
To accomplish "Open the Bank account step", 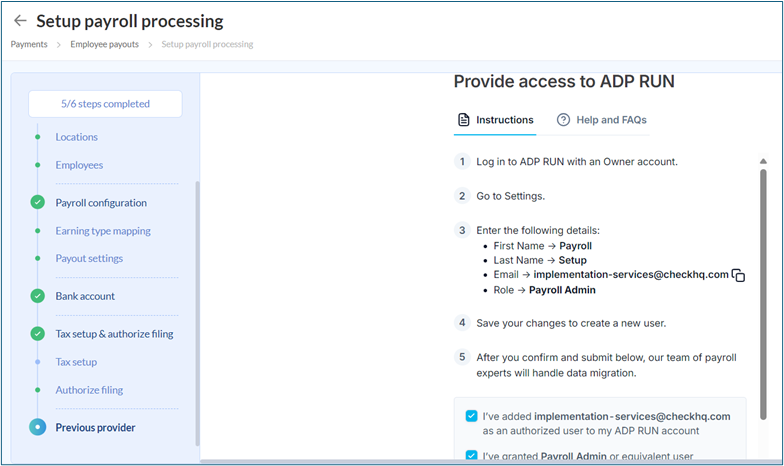I will click(x=85, y=296).
